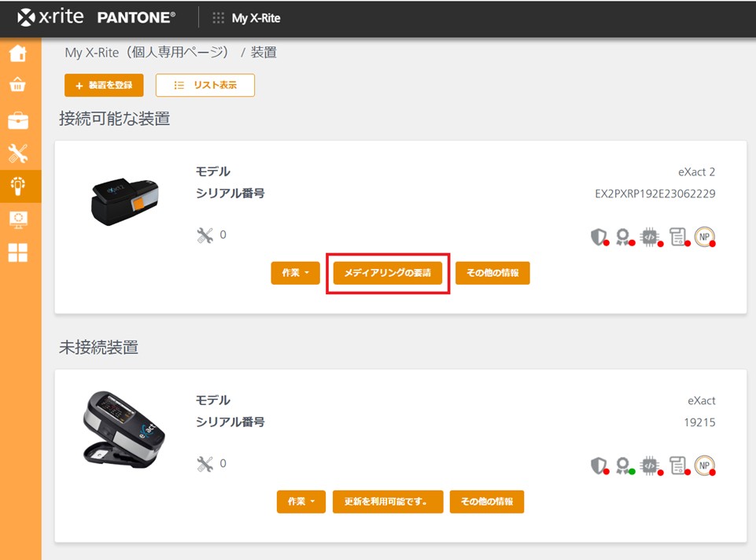Open the monitor display sidebar icon
756x560 pixels.
(x=18, y=219)
